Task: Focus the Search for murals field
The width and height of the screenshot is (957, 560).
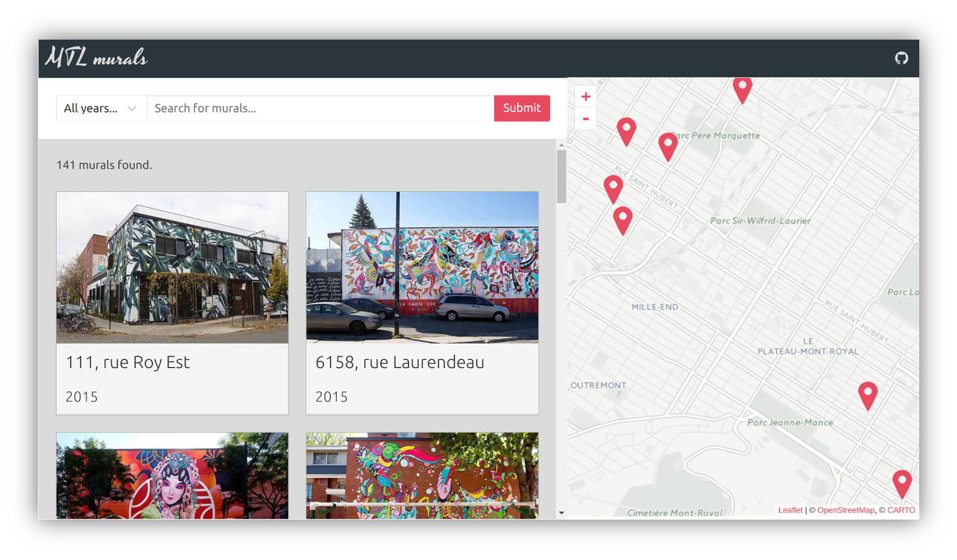Action: point(320,108)
